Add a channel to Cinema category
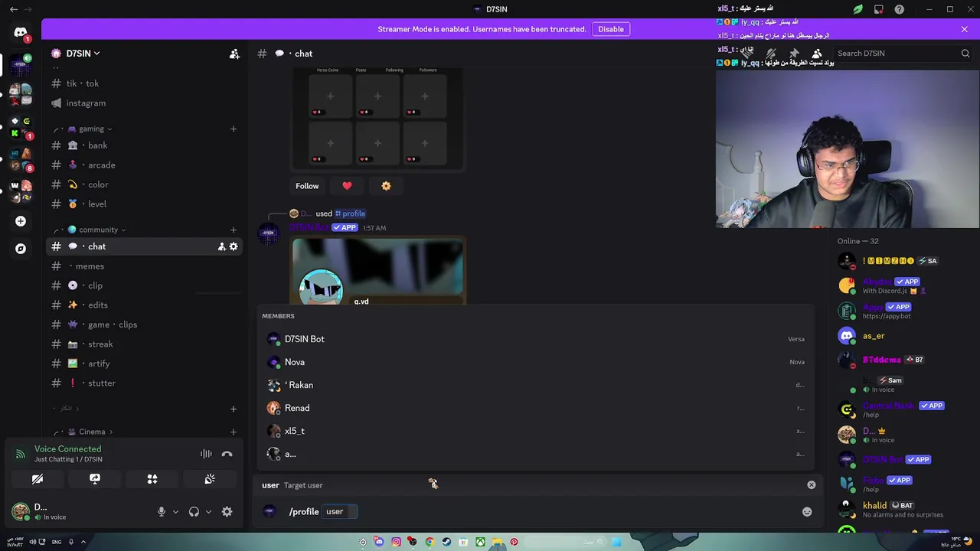Screen dimensions: 980x551 pos(234,432)
